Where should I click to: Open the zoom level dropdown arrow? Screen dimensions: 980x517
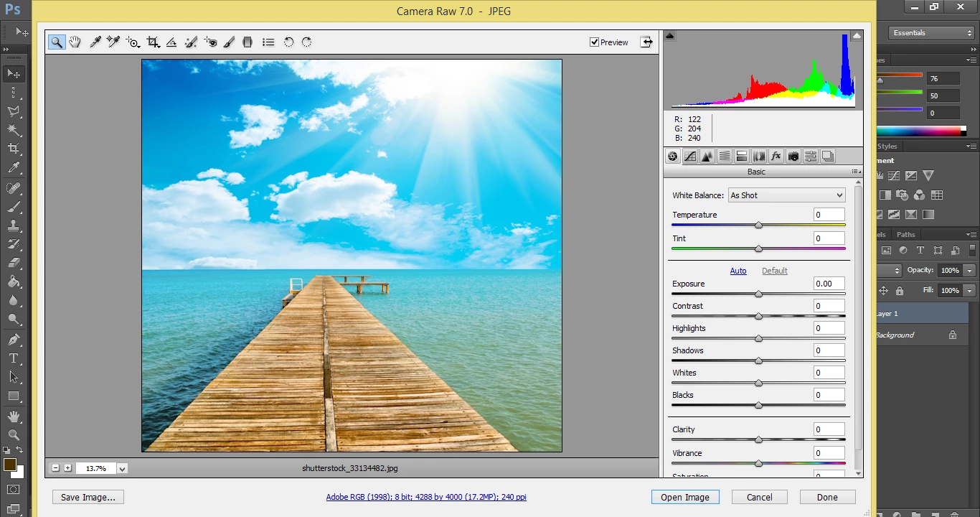(x=123, y=469)
